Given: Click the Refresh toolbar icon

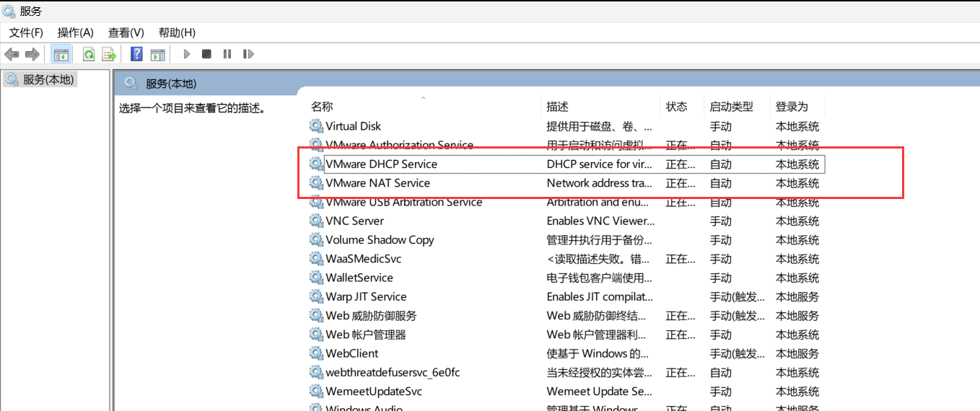Looking at the screenshot, I should (x=89, y=54).
